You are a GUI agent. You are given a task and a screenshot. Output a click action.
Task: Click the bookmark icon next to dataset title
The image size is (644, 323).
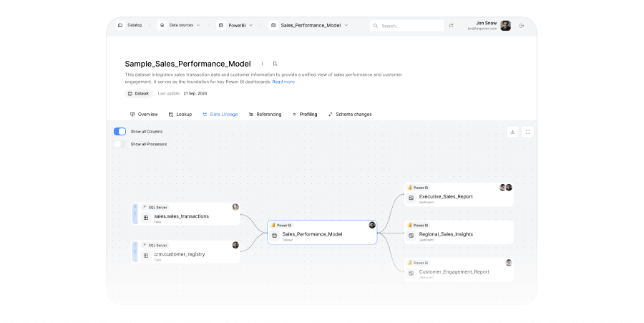pos(275,64)
